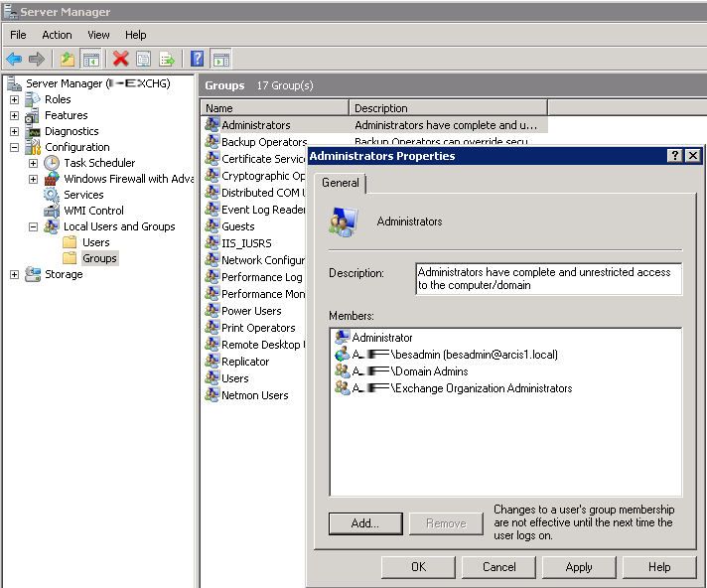Click the Export List toolbar icon
Screen dimensions: 707x588
point(167,60)
